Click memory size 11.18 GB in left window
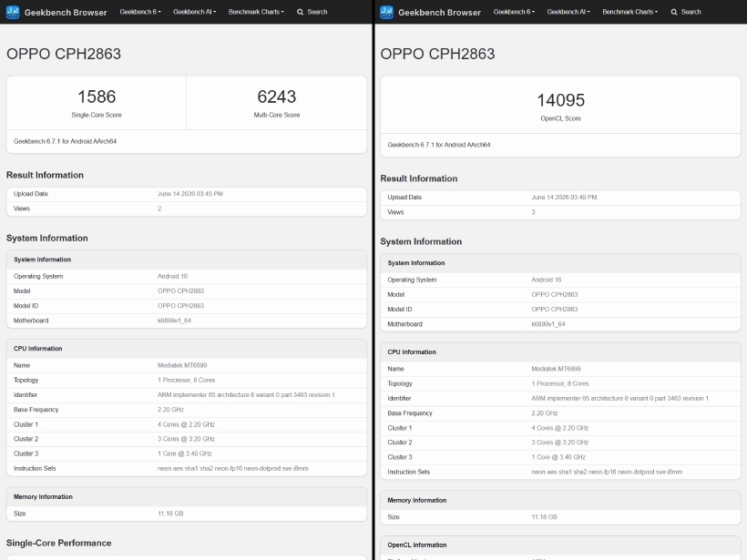The height and width of the screenshot is (560, 747). (170, 514)
